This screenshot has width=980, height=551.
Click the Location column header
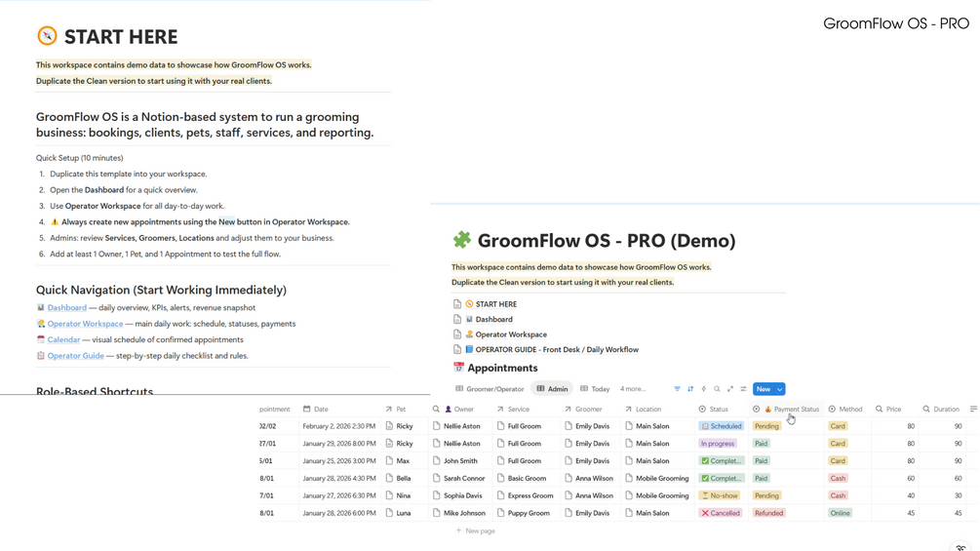[642, 410]
